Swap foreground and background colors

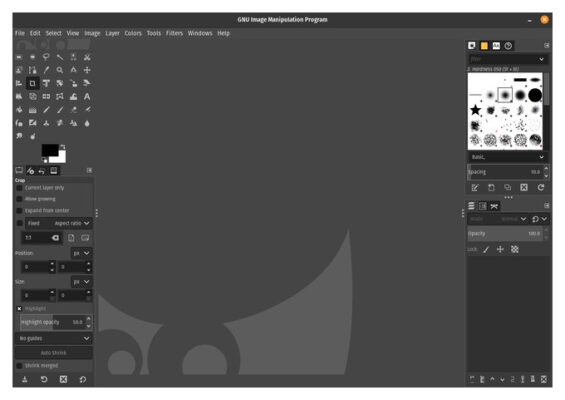point(63,146)
